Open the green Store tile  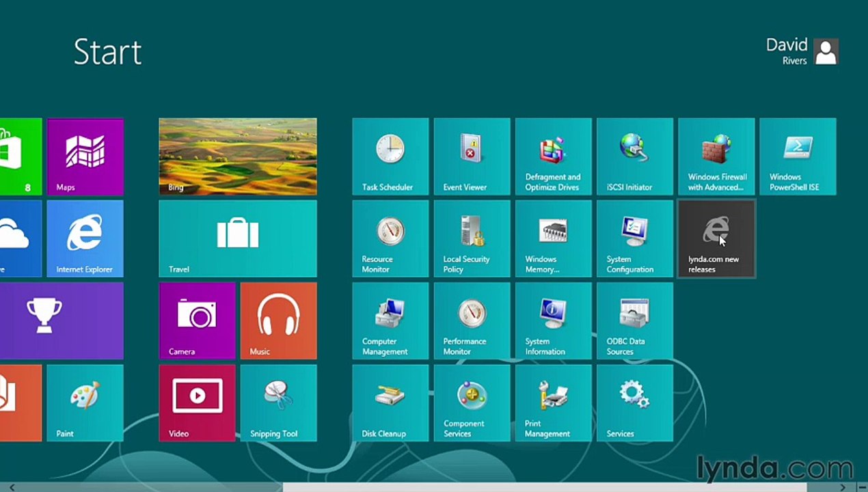tap(21, 156)
